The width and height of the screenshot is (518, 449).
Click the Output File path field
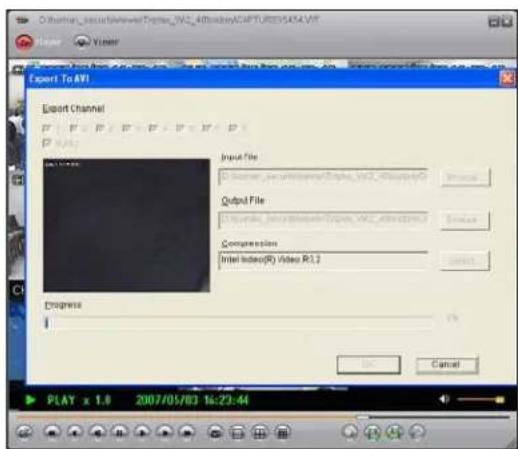pyautogui.click(x=323, y=220)
